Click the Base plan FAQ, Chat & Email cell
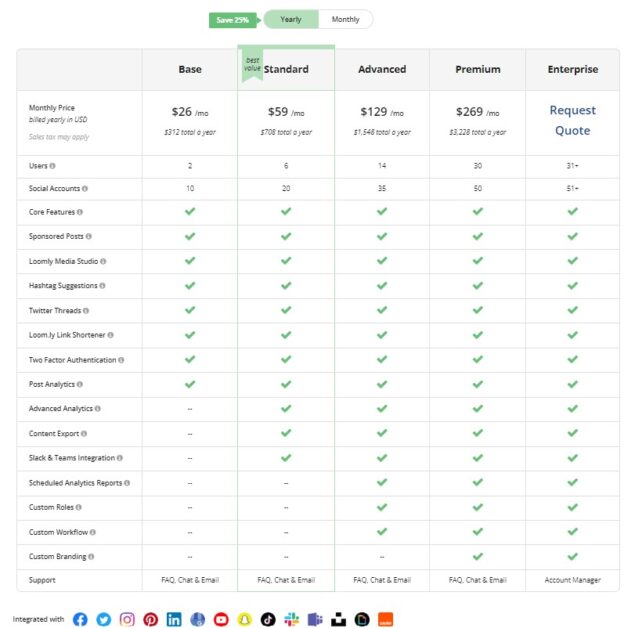This screenshot has width=635, height=628. 190,580
